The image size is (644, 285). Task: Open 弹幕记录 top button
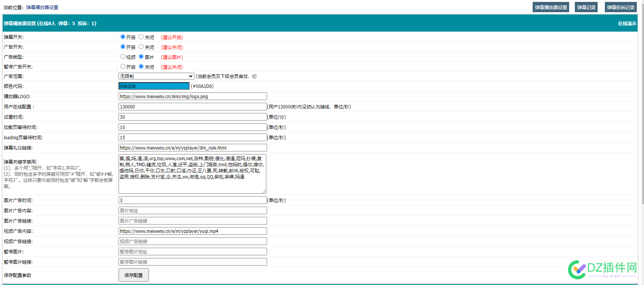[x=586, y=7]
